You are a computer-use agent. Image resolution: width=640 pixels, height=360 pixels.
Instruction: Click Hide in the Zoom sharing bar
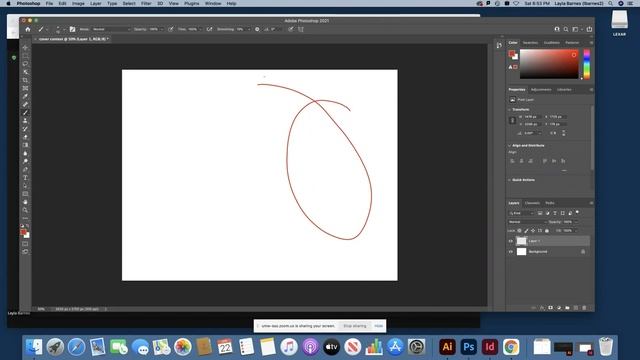(379, 326)
